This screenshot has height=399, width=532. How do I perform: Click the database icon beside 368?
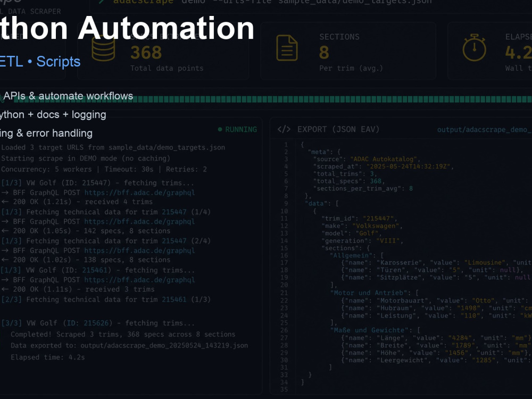(104, 48)
